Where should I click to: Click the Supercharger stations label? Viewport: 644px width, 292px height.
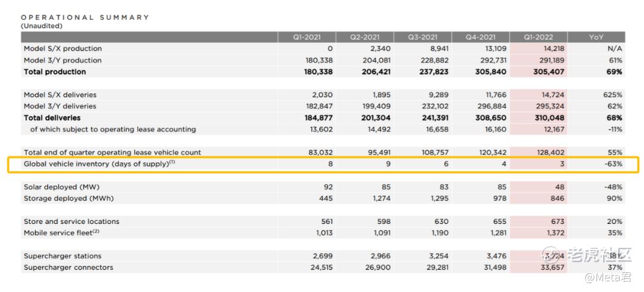[x=63, y=256]
